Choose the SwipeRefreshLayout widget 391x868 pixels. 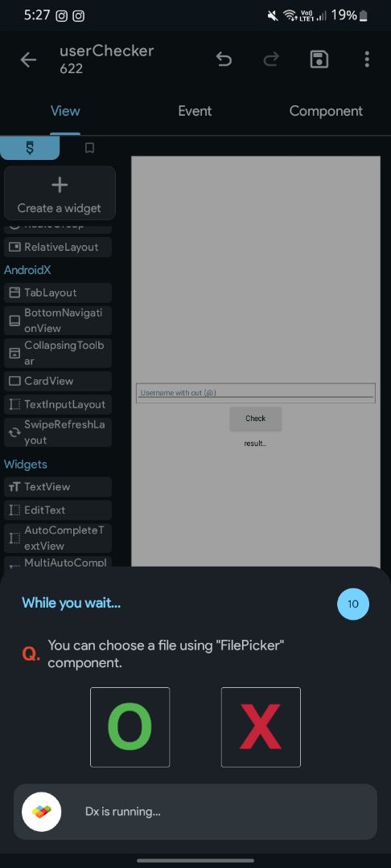(58, 432)
